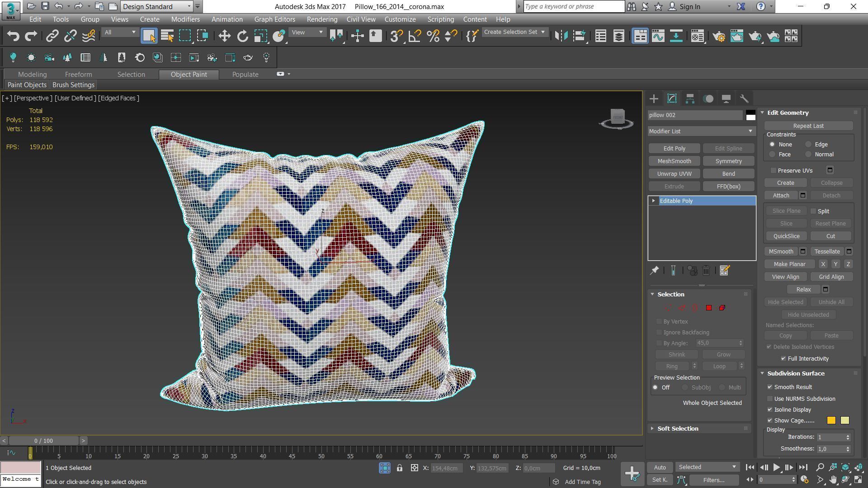
Task: Click the Undo arrow in main toolbar
Action: click(13, 36)
